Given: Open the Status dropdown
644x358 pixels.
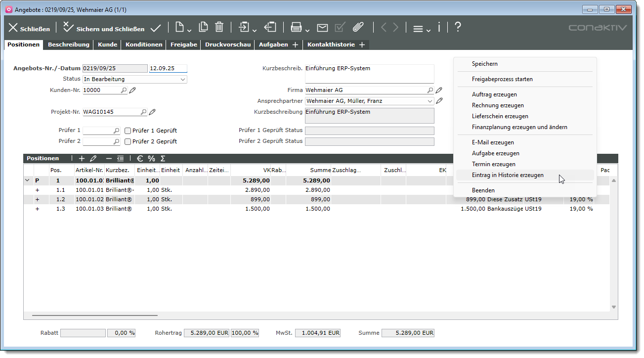Looking at the screenshot, I should click(x=183, y=79).
